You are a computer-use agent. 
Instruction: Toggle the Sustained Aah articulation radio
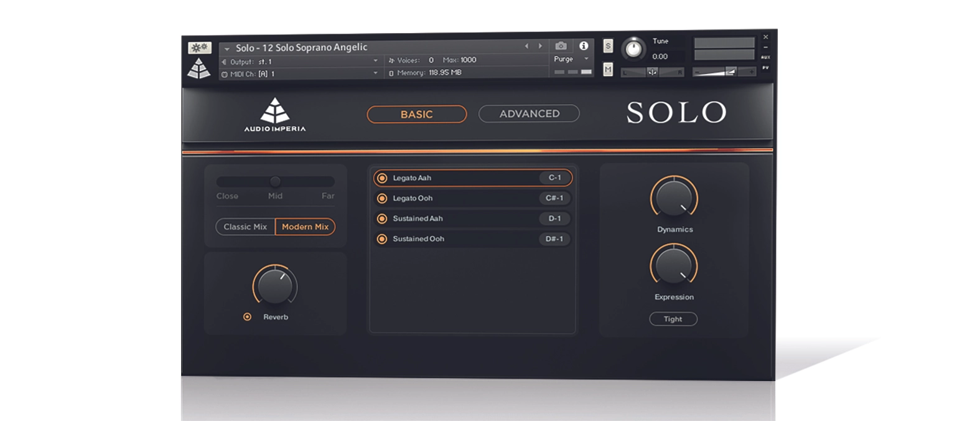tap(382, 219)
